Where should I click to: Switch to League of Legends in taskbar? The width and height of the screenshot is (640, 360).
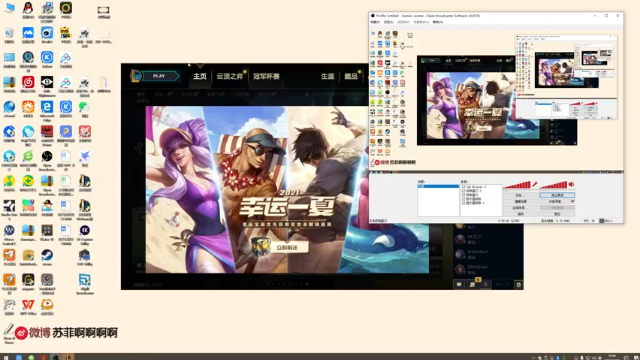tap(68, 357)
